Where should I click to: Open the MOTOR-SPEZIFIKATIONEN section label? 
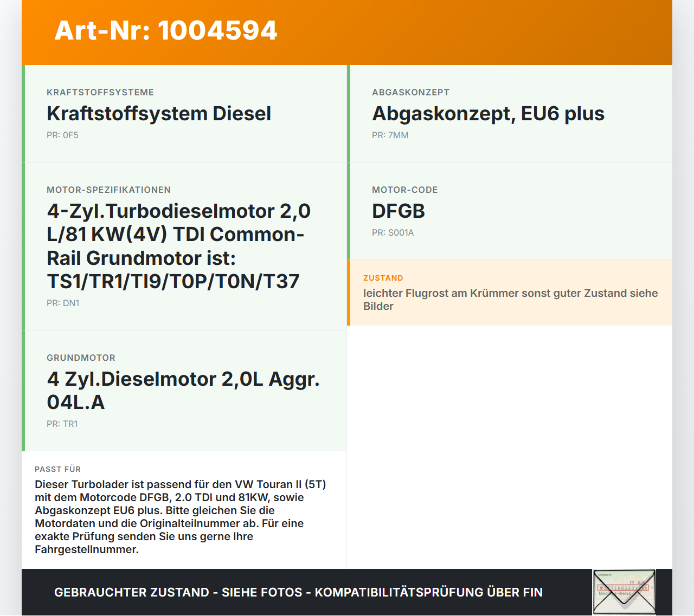tap(108, 190)
